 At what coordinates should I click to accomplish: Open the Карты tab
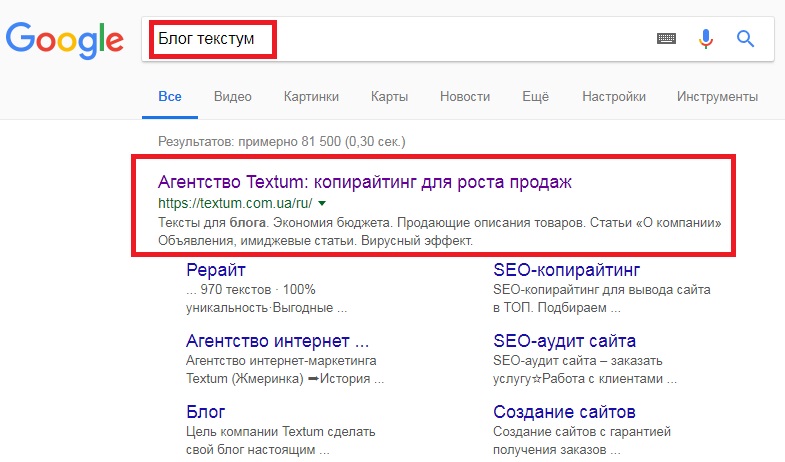coord(389,97)
